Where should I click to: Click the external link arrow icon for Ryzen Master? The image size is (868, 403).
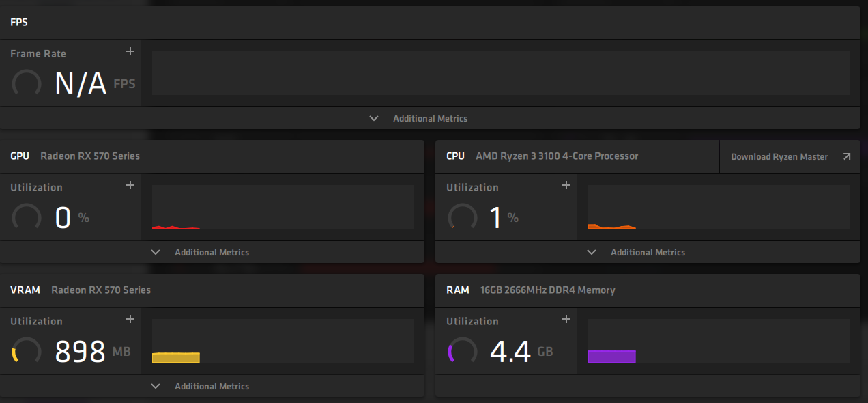click(x=847, y=156)
